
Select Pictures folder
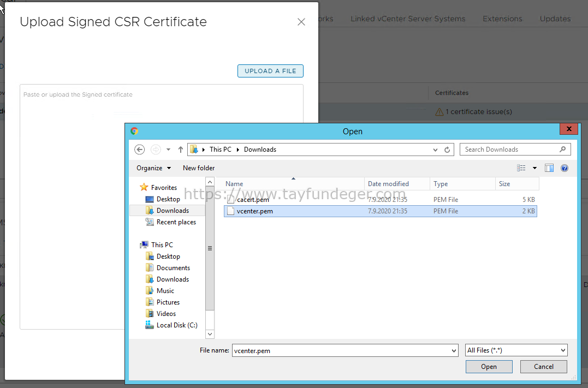coord(168,302)
